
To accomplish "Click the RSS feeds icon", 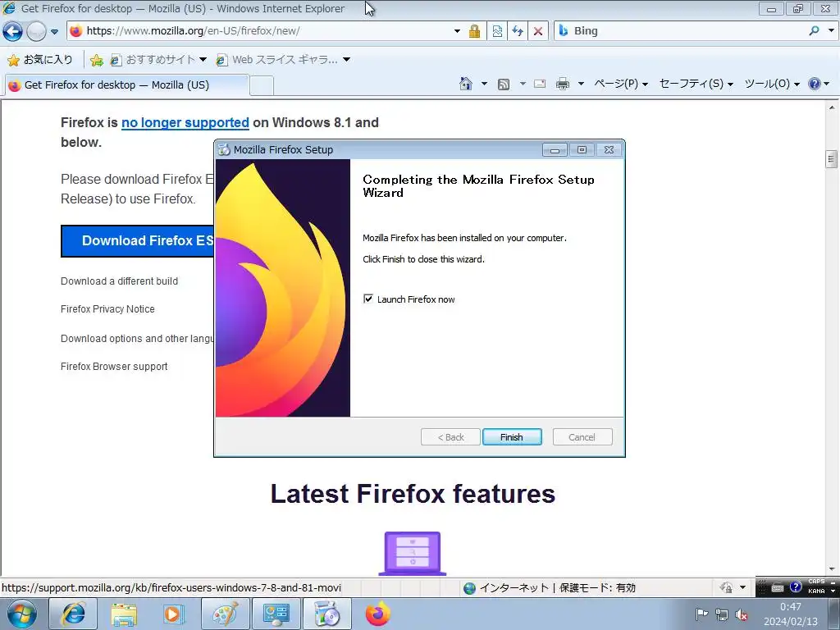I will (x=504, y=84).
